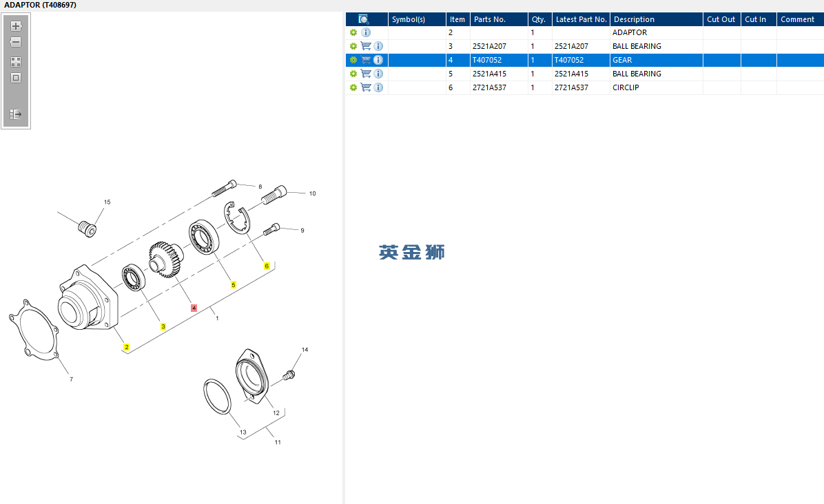Click green gear icon for CIRCLIP row

(x=353, y=87)
